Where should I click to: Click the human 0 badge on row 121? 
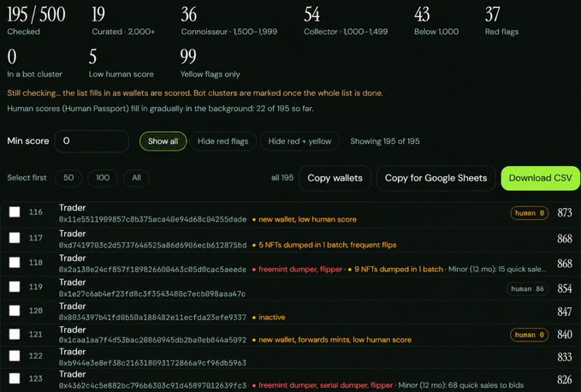click(x=530, y=335)
